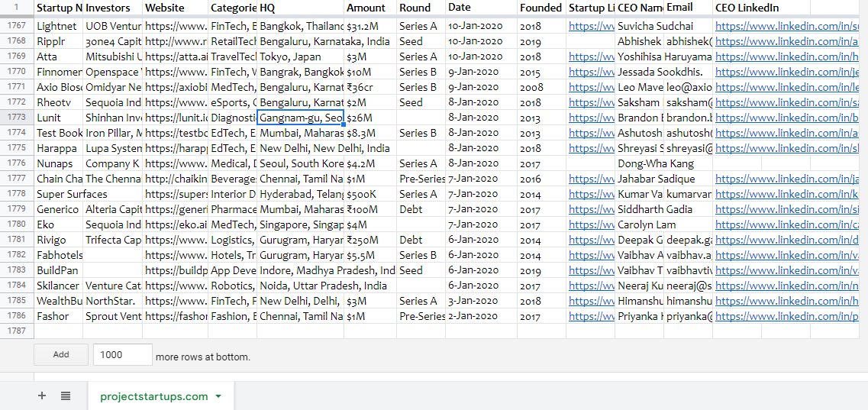Select the NorthStar. investors cell
Viewport: 868px width, 410px height.
[x=113, y=301]
